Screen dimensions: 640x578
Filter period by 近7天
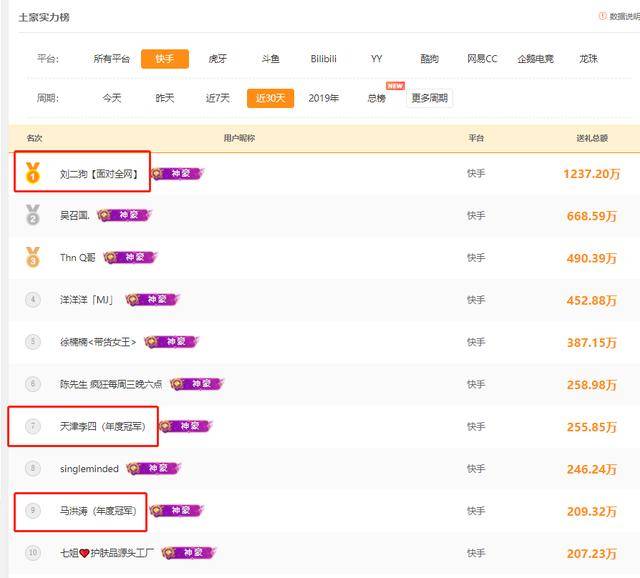[218, 98]
